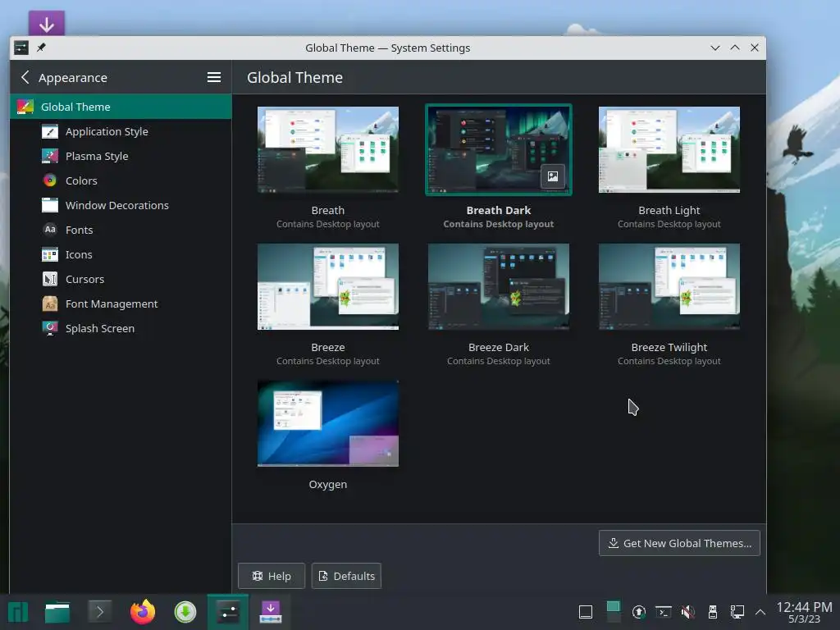
Task: Open the purple installer task in the taskbar
Action: 271,612
